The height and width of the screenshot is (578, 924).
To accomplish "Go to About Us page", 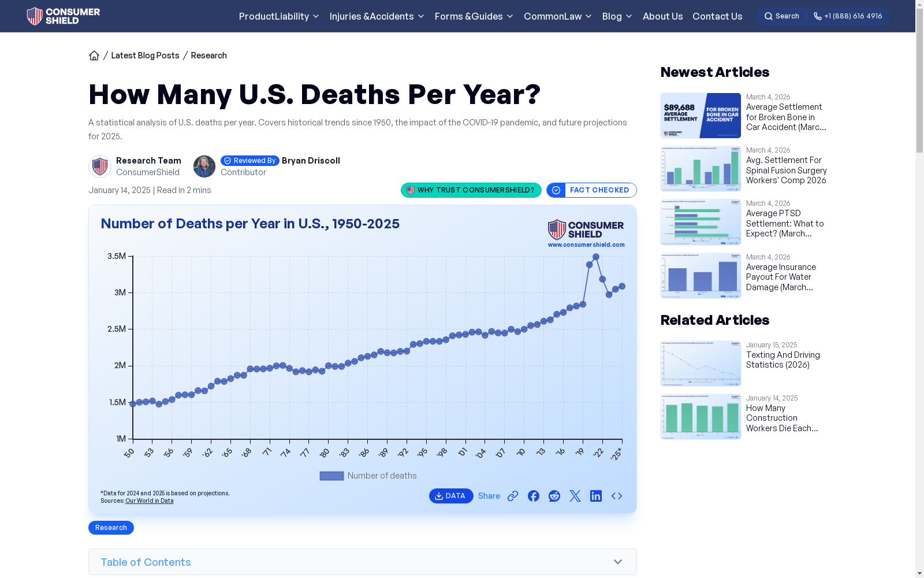I will (x=663, y=16).
